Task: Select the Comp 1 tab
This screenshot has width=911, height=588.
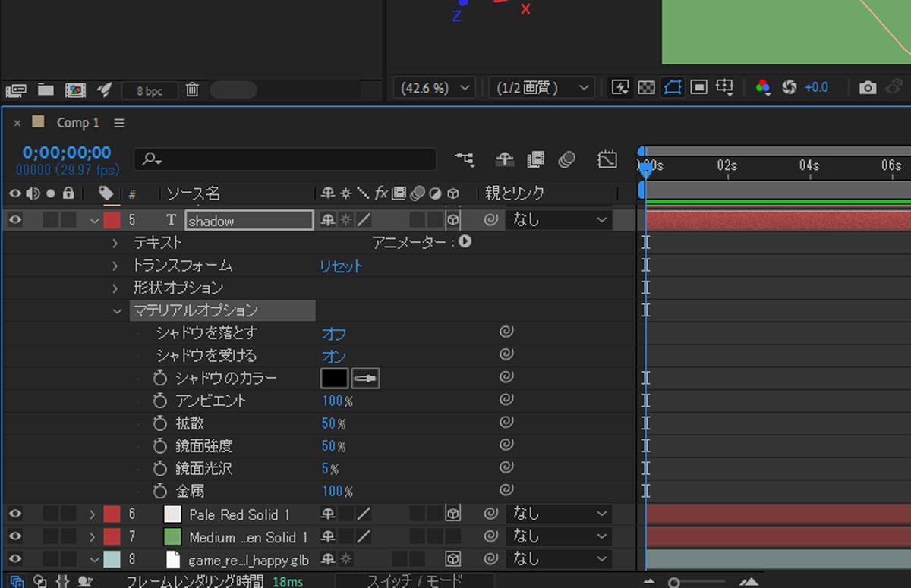Action: [x=77, y=122]
